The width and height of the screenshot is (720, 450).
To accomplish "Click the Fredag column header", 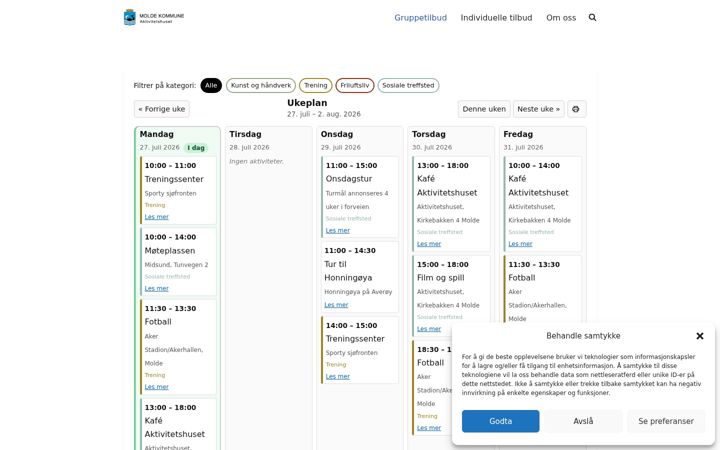I will pyautogui.click(x=518, y=134).
